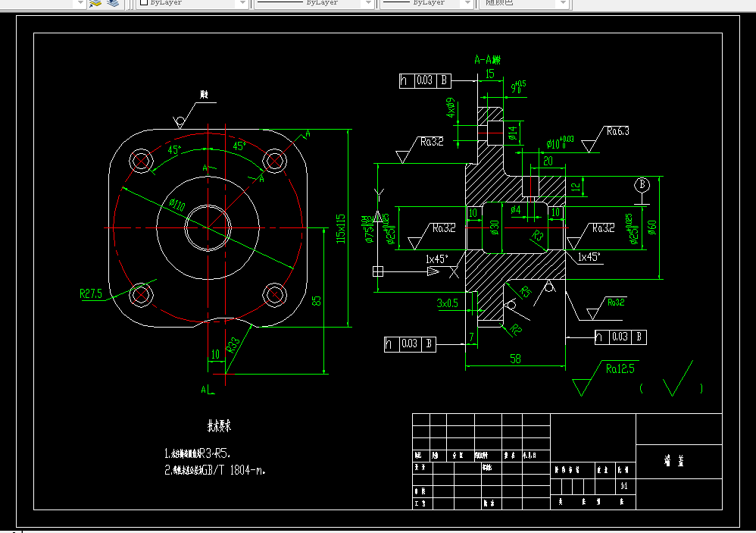Select the 20 dimension text
Image resolution: width=756 pixels, height=533 pixels.
(x=548, y=161)
